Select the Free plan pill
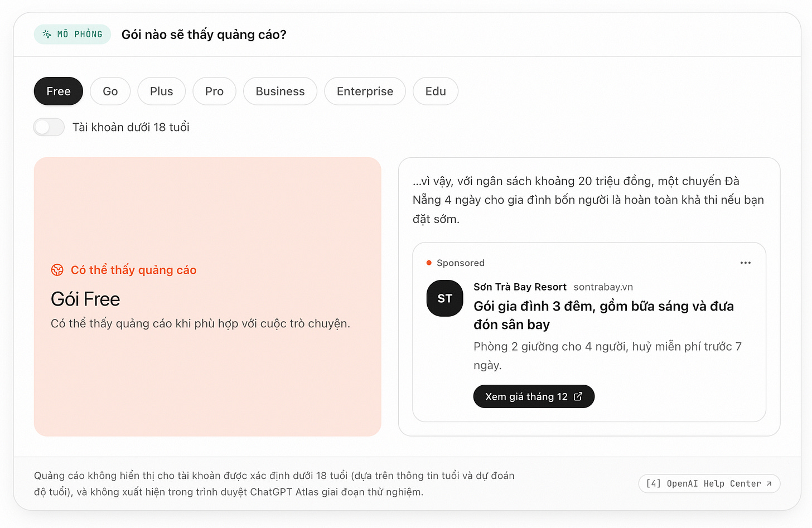Viewport: 812px width, 528px height. [59, 91]
